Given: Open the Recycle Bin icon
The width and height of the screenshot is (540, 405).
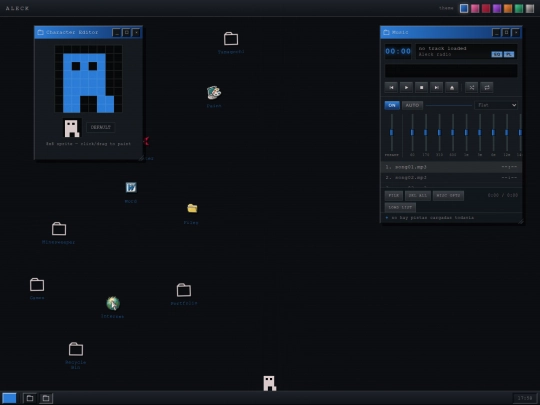Looking at the screenshot, I should 76,349.
